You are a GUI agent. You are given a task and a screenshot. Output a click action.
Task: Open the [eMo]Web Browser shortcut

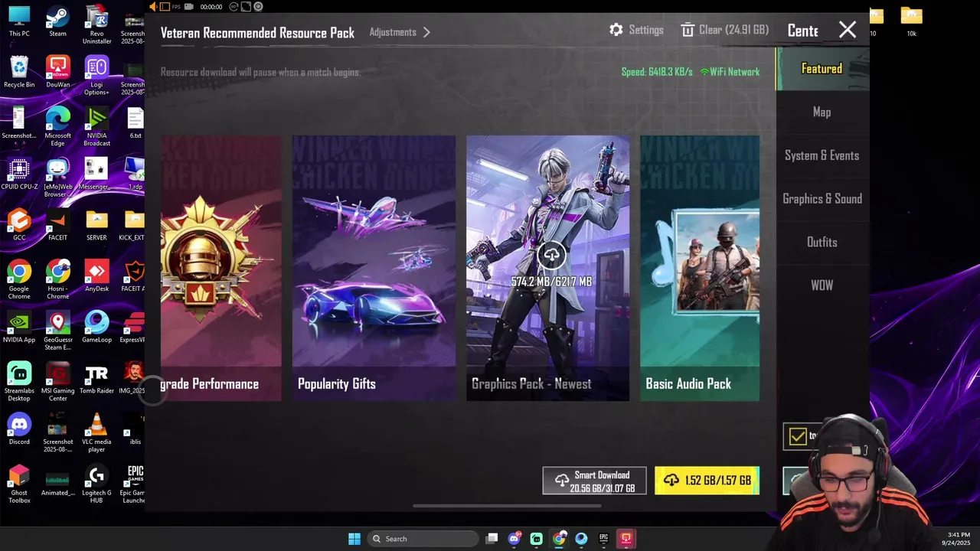pos(57,178)
